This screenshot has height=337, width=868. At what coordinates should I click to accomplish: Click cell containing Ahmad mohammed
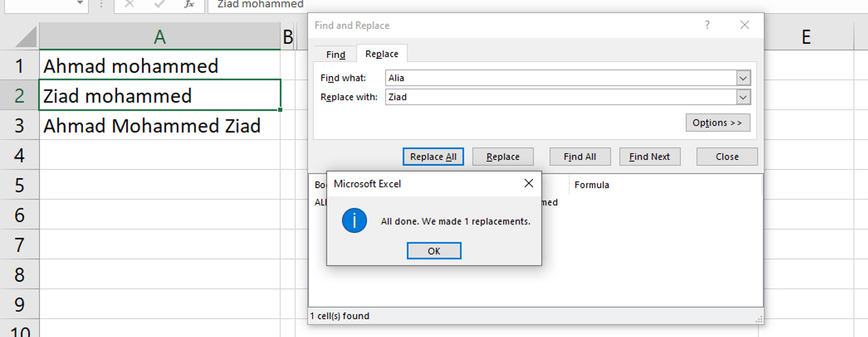click(x=159, y=66)
